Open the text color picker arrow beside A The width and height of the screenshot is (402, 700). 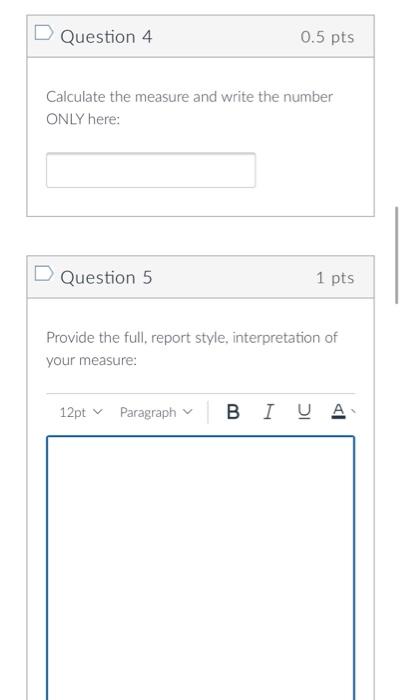[x=353, y=411]
